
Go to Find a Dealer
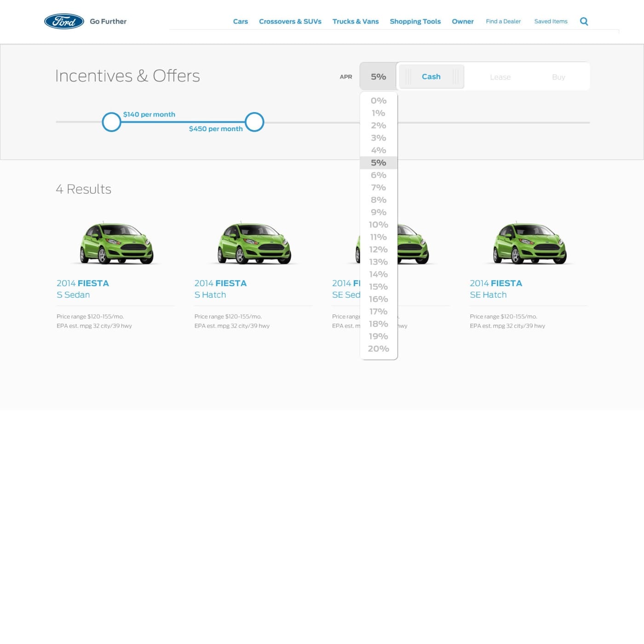click(x=503, y=21)
